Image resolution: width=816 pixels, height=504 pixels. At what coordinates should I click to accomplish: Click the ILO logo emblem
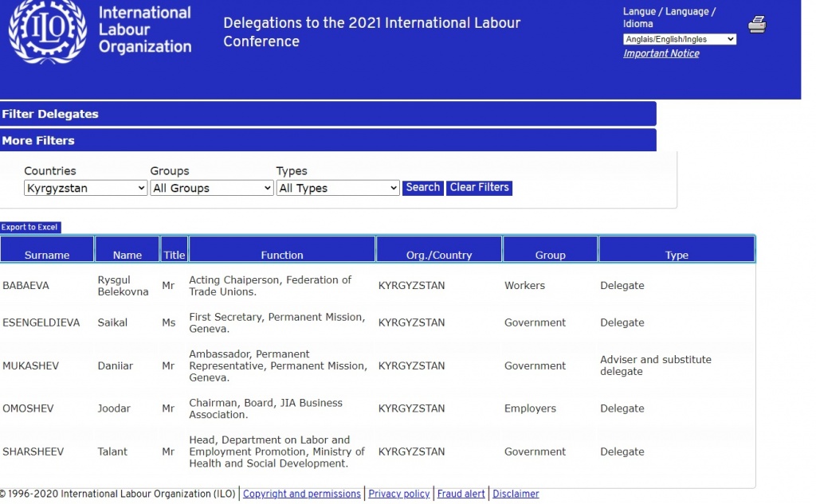pyautogui.click(x=48, y=30)
